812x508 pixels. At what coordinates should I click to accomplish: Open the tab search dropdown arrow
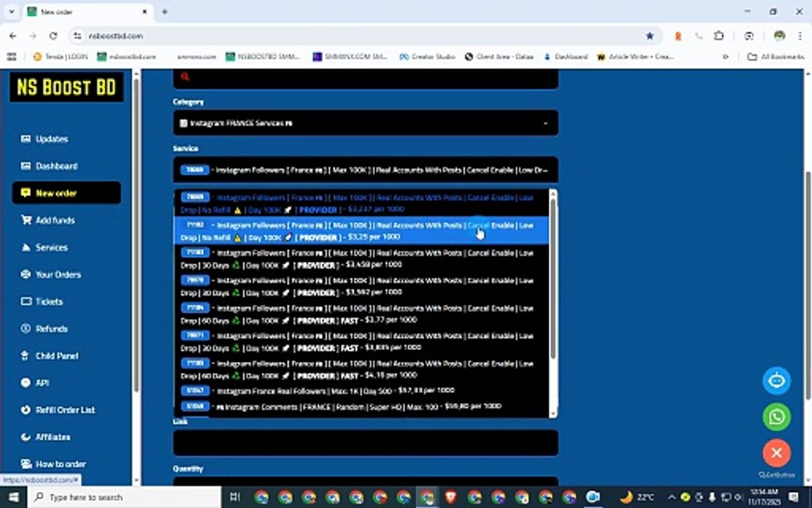(11, 11)
